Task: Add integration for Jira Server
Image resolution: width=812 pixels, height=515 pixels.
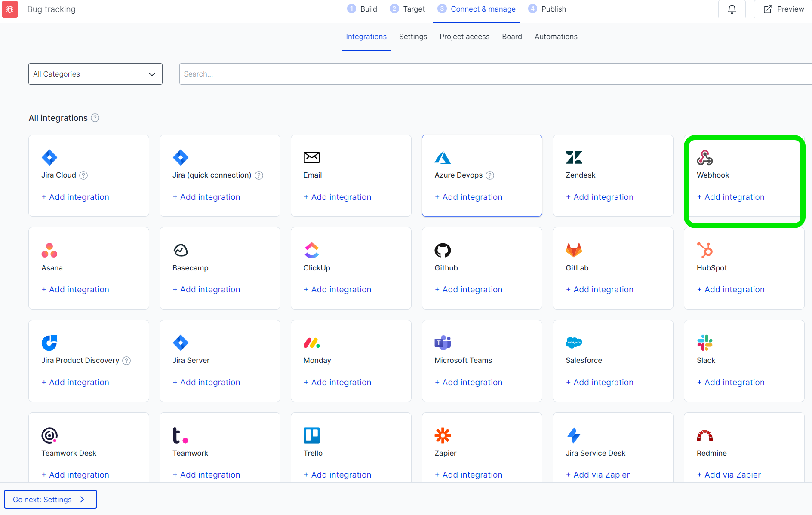Action: tap(206, 382)
